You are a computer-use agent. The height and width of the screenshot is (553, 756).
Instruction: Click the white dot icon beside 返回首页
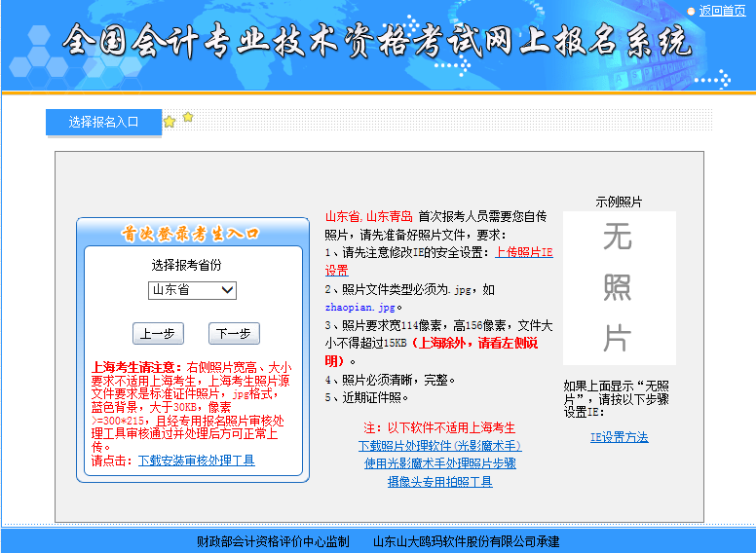(691, 12)
